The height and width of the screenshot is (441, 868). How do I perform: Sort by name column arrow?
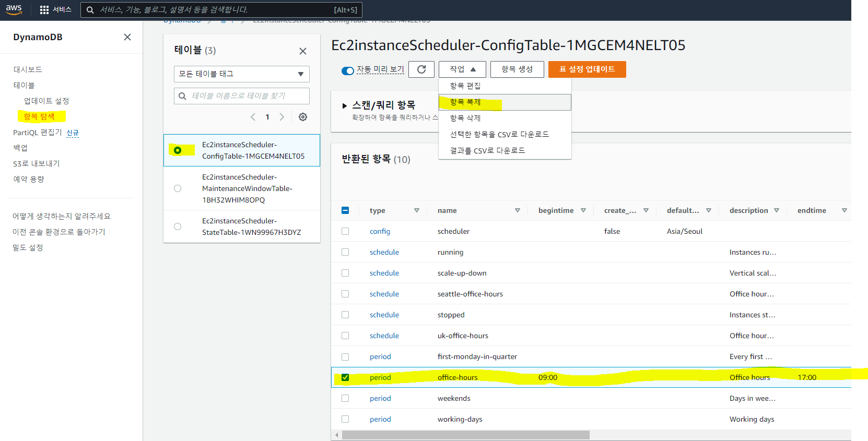(518, 210)
